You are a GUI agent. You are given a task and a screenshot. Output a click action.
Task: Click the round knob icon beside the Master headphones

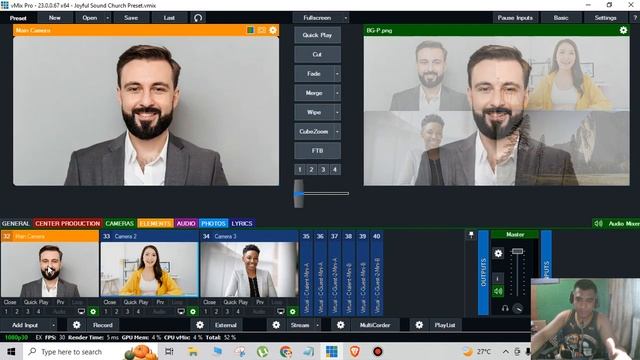pos(518,308)
